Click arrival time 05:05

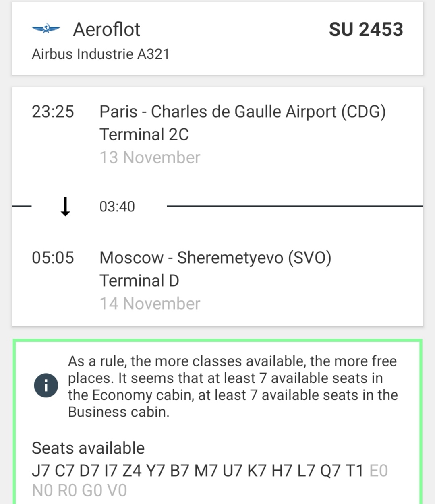click(x=53, y=258)
